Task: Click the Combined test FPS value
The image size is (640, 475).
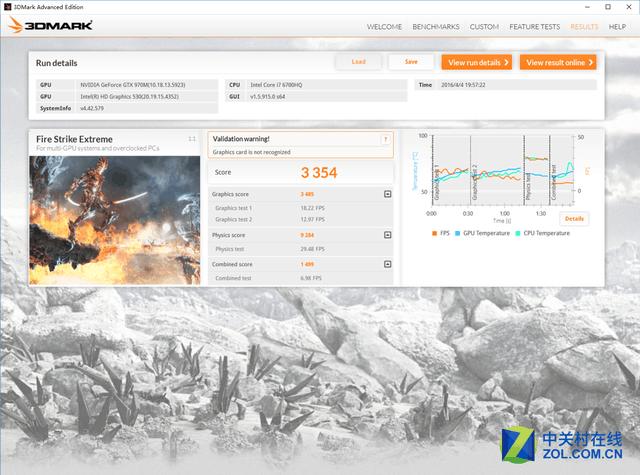Action: point(311,278)
